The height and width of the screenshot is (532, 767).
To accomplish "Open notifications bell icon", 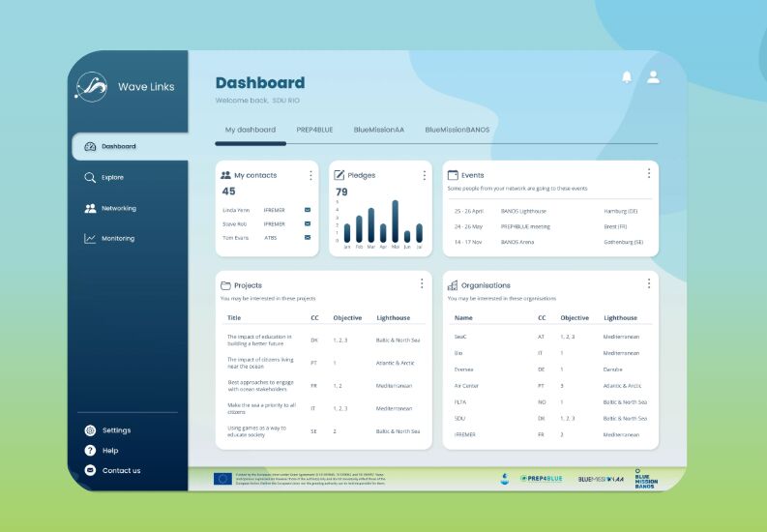I will coord(627,77).
